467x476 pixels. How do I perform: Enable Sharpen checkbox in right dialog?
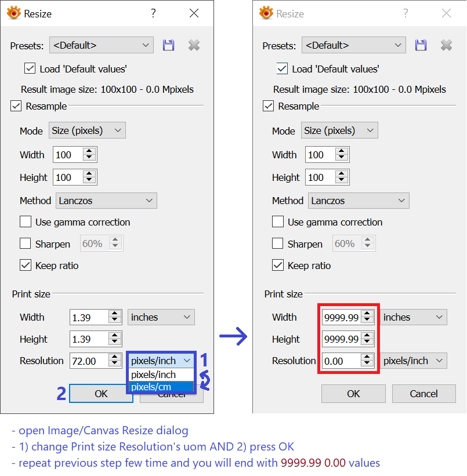point(277,244)
